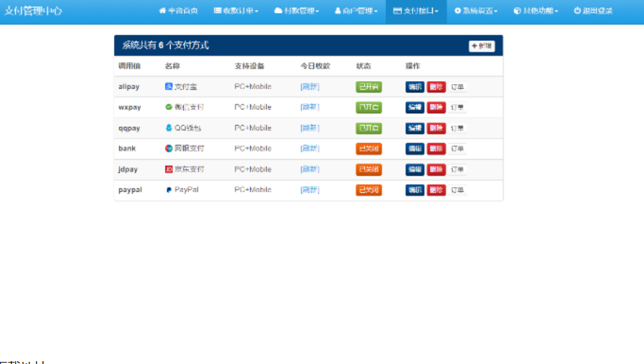Log out via 退出登录 in navbar
The height and width of the screenshot is (364, 644).
pos(593,11)
